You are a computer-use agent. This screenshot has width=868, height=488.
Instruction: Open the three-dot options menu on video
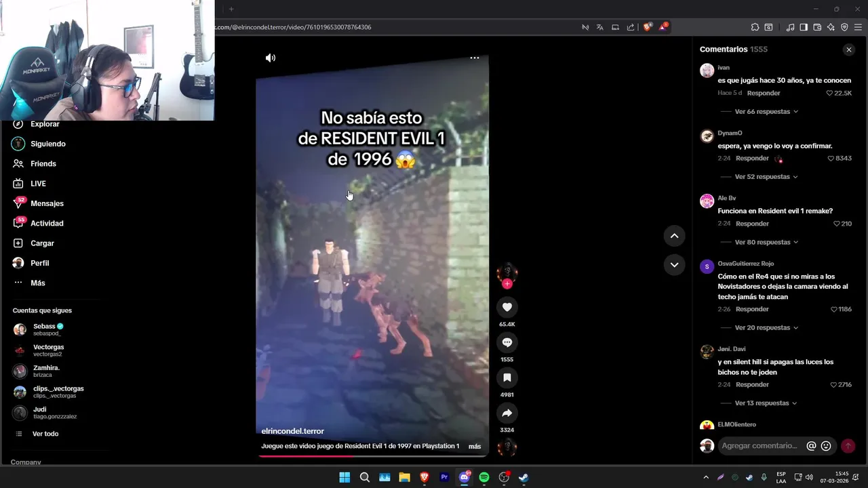coord(475,58)
